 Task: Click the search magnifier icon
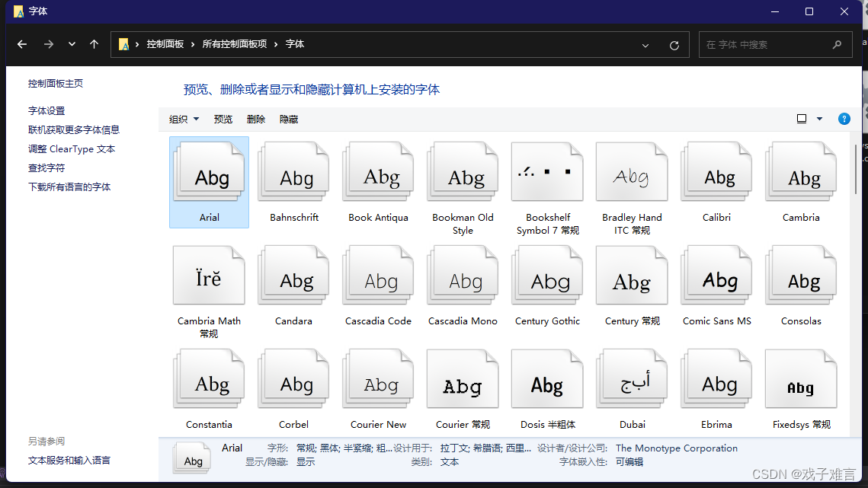tap(837, 44)
